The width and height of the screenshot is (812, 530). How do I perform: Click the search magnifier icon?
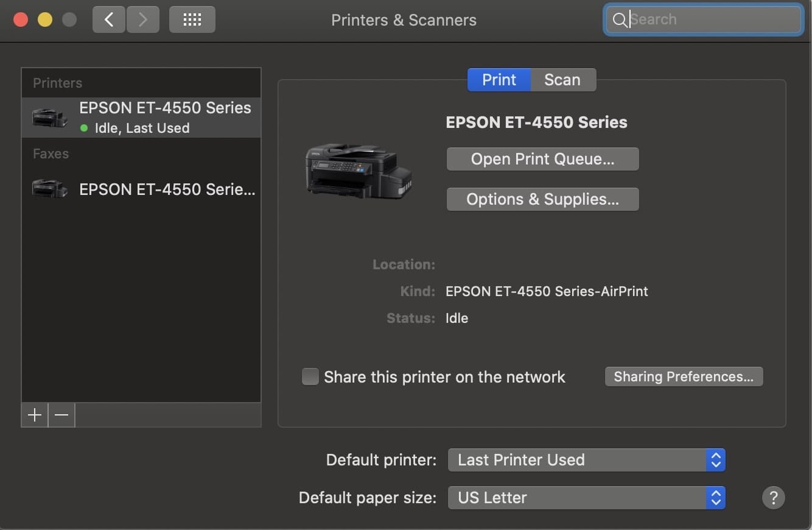[619, 20]
